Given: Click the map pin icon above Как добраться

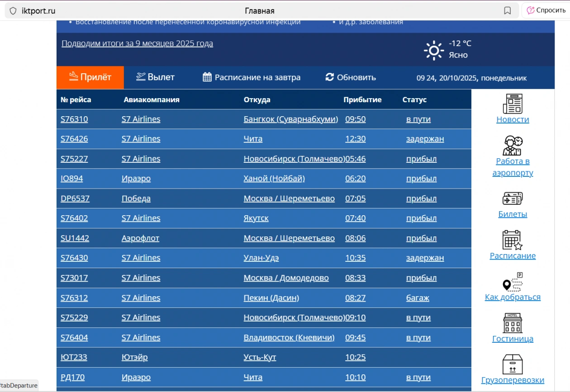Looking at the screenshot, I should 513,282.
